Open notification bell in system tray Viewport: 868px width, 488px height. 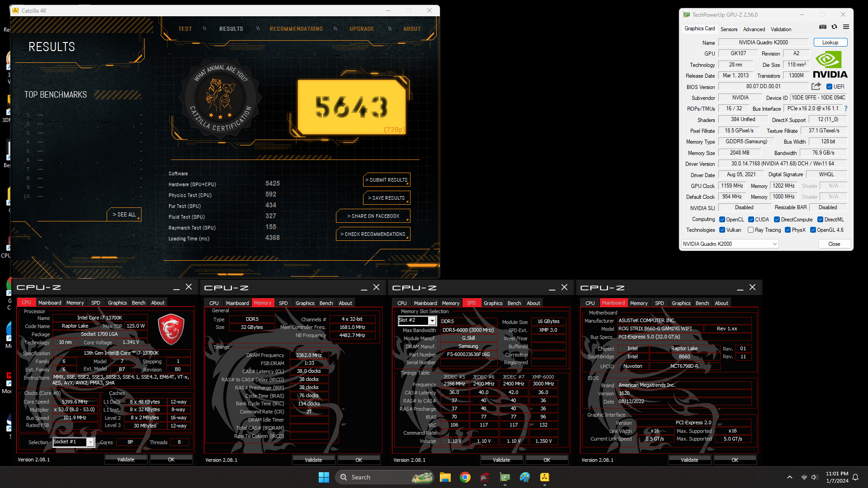[855, 477]
